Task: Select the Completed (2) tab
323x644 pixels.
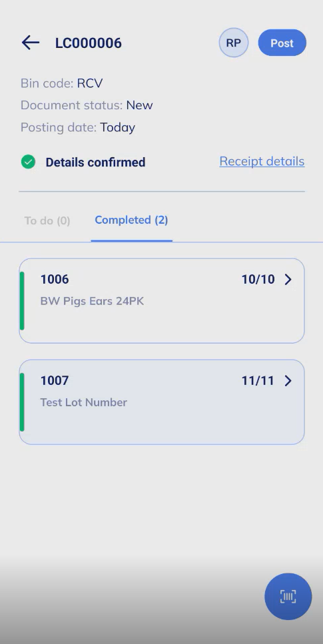Action: coord(131,220)
